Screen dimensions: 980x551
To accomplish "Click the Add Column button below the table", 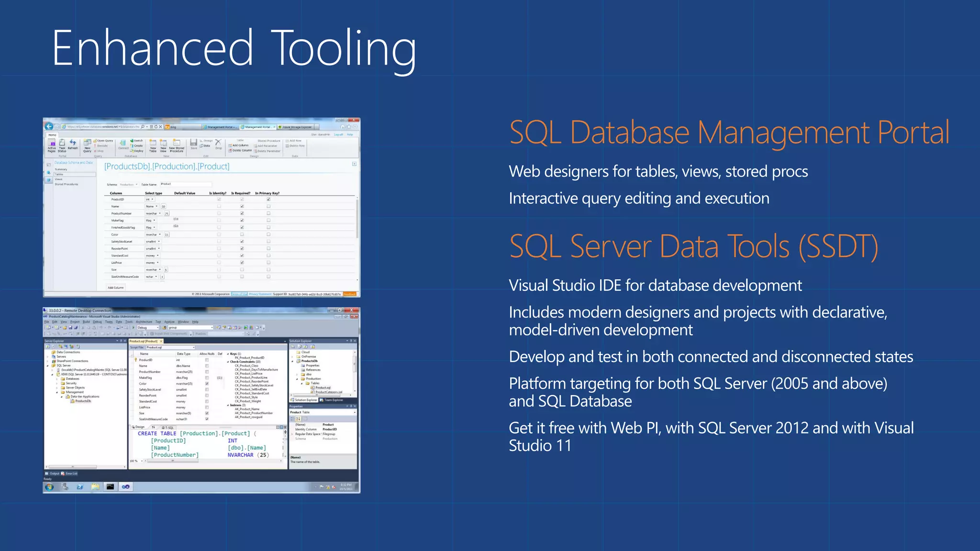I will [116, 287].
